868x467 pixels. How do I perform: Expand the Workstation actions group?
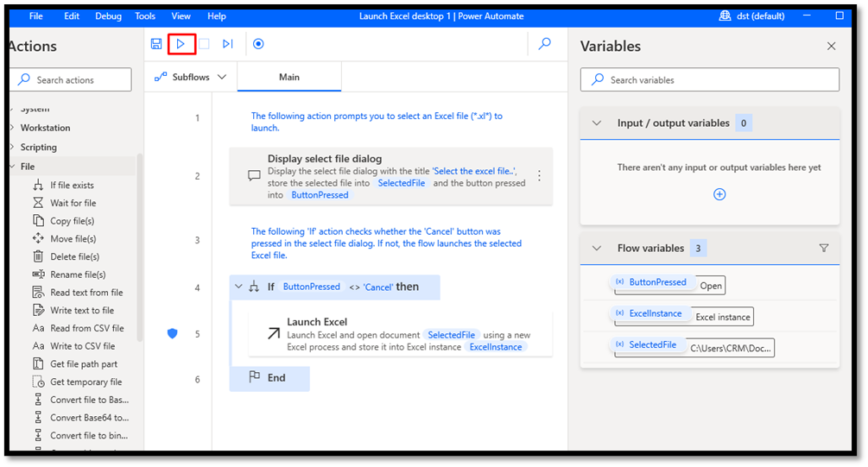tap(12, 128)
